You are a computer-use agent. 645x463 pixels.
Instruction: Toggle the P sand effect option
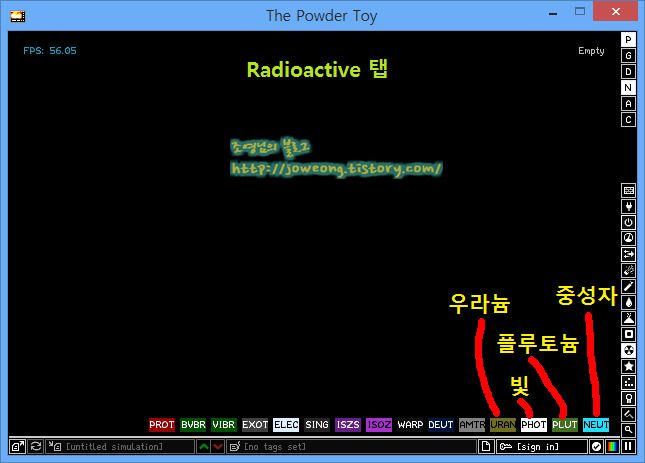(628, 39)
